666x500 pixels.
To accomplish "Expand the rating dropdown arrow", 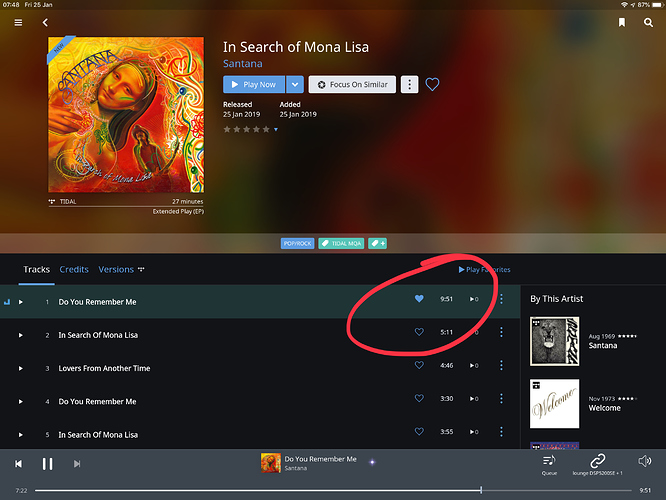I will coord(276,130).
